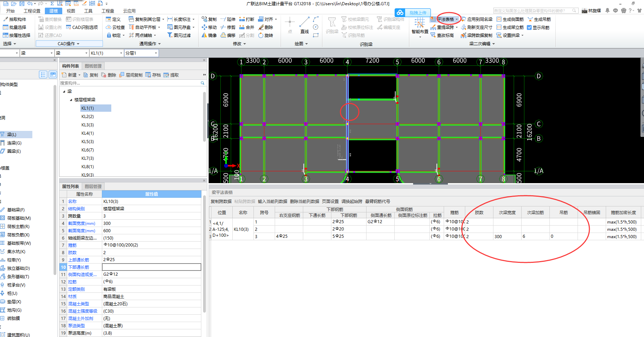
Task: Switch to the 视图 ribbon tab
Action: [71, 11]
